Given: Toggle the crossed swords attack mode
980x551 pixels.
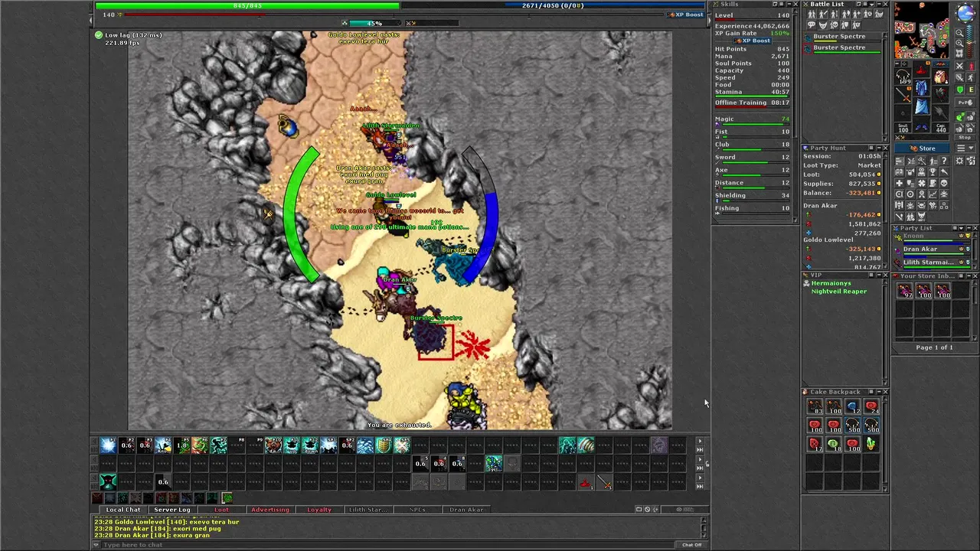Looking at the screenshot, I should point(961,67).
